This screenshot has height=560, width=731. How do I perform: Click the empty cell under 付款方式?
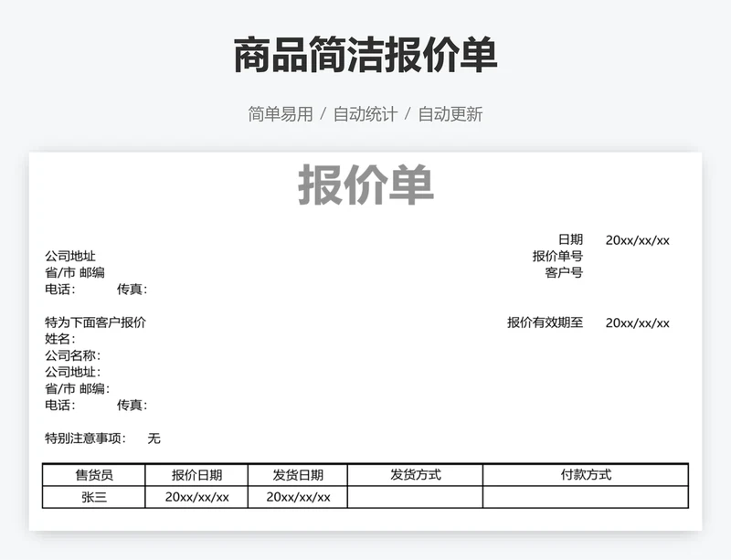coord(586,497)
